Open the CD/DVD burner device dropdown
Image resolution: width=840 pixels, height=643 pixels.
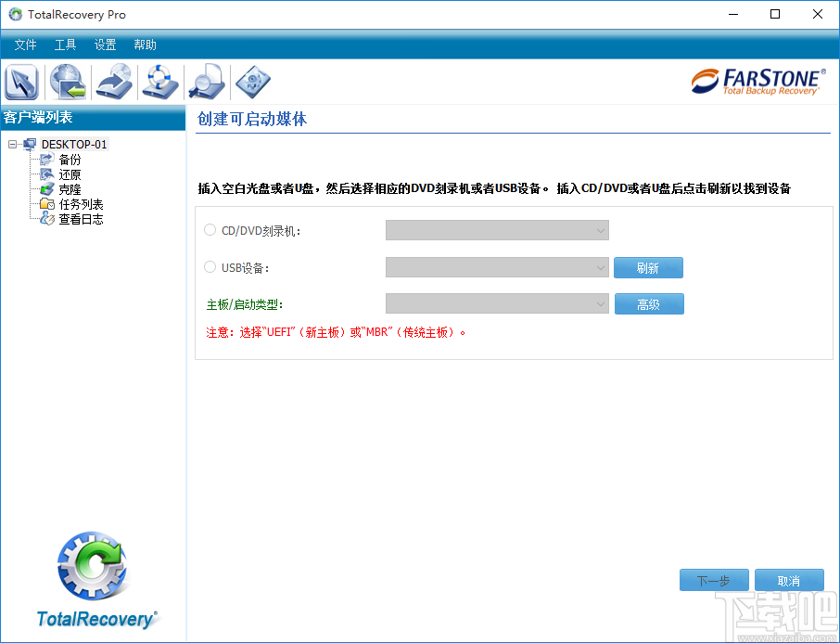[x=497, y=229]
